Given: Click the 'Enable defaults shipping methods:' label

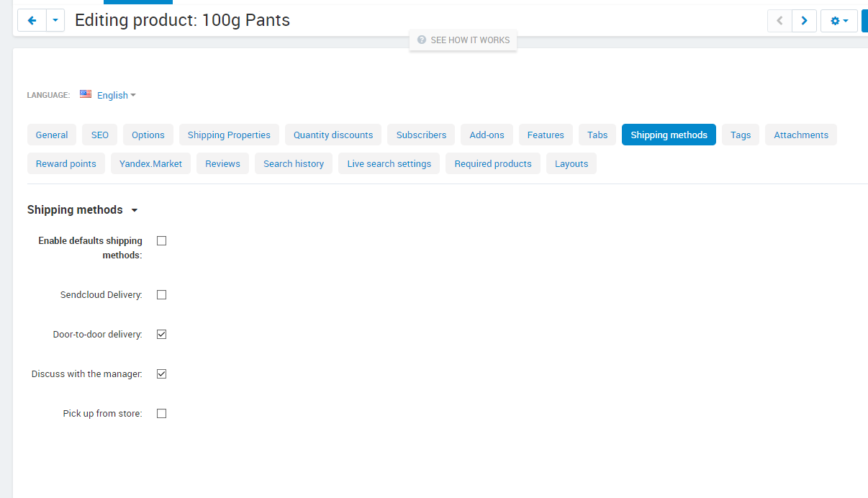Looking at the screenshot, I should tap(91, 248).
